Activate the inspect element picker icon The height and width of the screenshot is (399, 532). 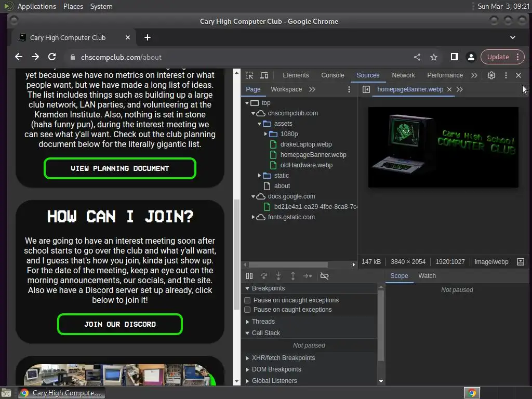pos(249,75)
